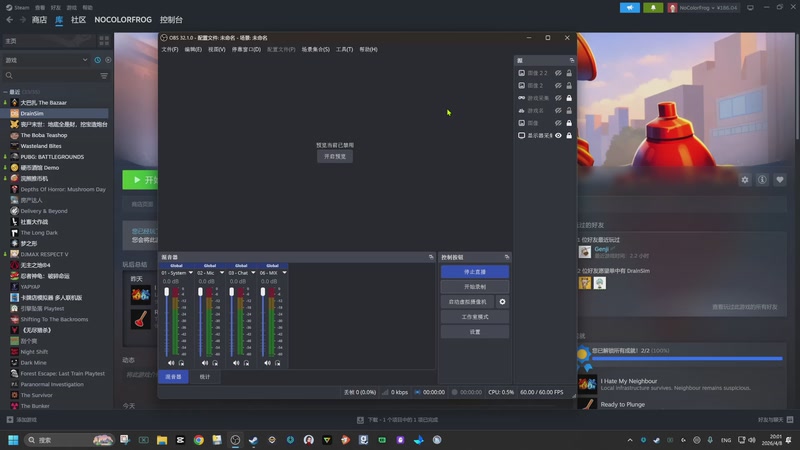
Task: Open Steam 社区 navigation tab
Action: click(x=78, y=19)
